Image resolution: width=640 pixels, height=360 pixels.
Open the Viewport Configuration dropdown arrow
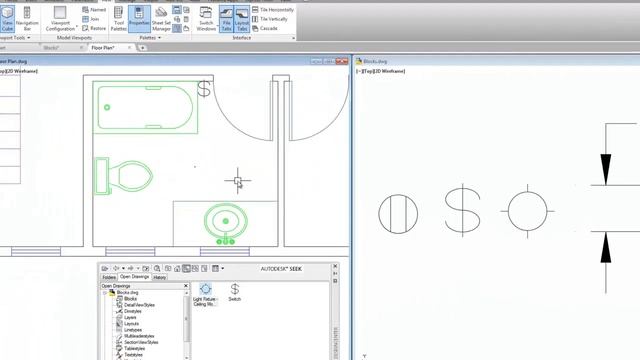point(77,27)
